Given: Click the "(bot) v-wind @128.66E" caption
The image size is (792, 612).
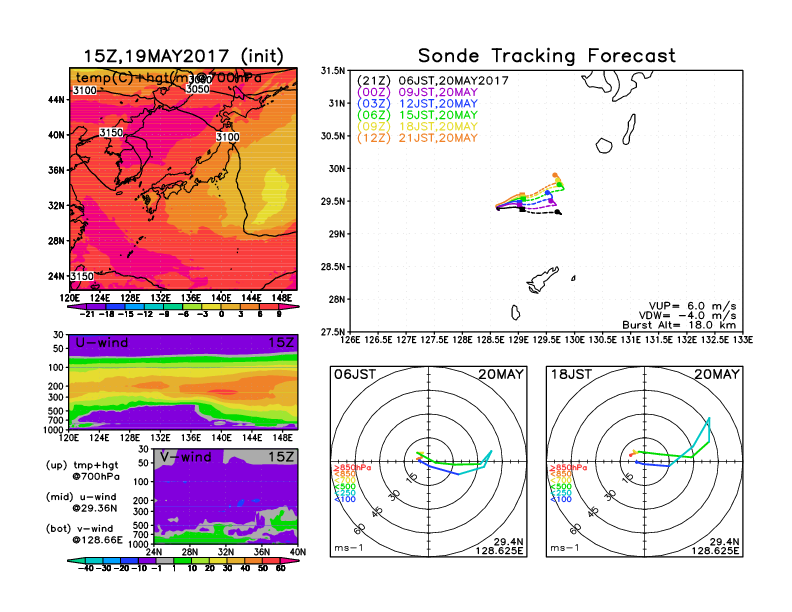Looking at the screenshot, I should pyautogui.click(x=84, y=534).
